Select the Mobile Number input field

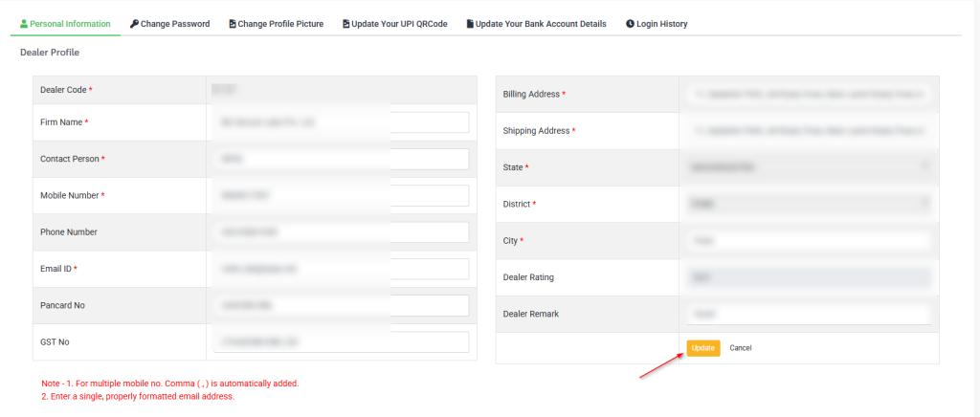coord(342,195)
